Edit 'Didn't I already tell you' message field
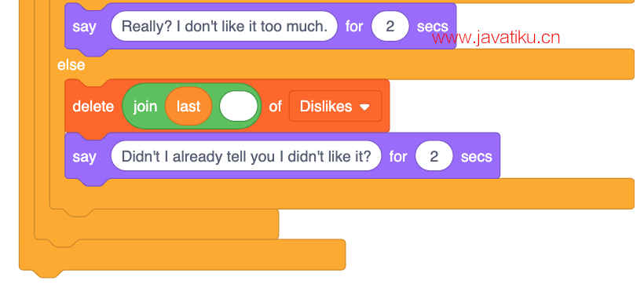 (x=246, y=156)
